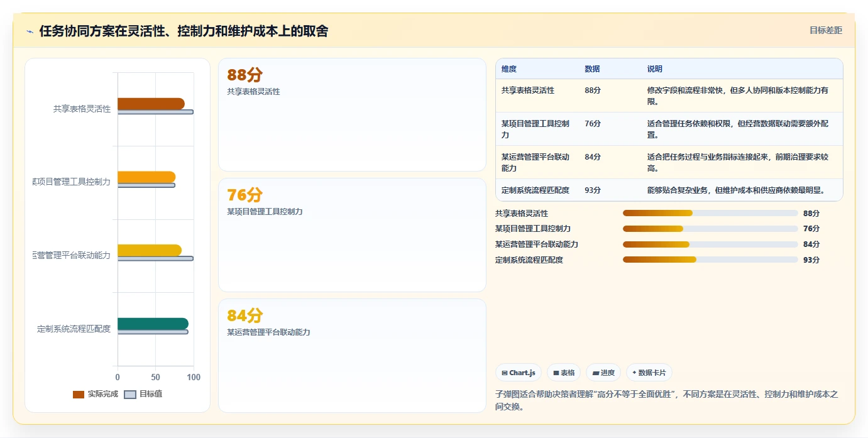Click the chart icon in Chart.js chip
This screenshot has height=438, width=868.
[505, 373]
